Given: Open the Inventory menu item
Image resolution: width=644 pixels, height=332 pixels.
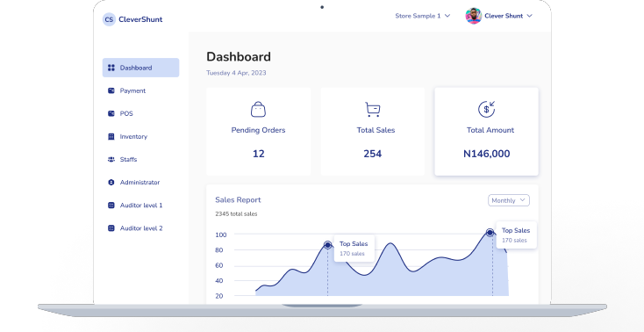Looking at the screenshot, I should point(141,137).
